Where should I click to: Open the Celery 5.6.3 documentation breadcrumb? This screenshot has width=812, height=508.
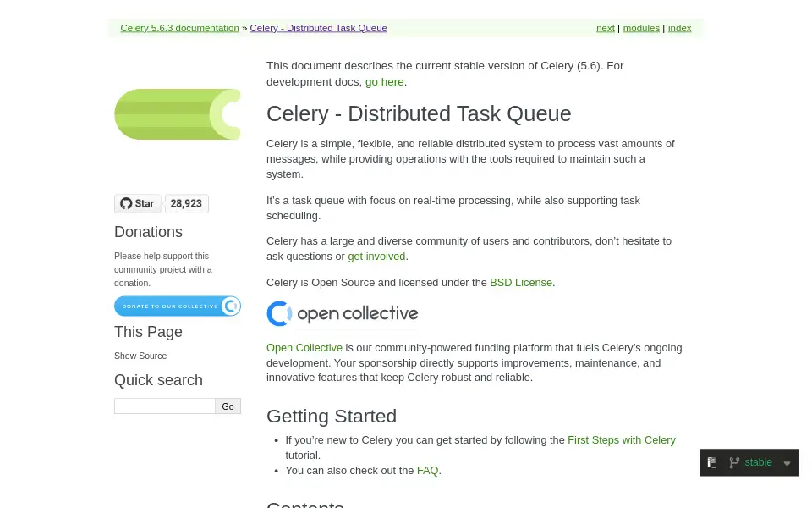coord(179,28)
